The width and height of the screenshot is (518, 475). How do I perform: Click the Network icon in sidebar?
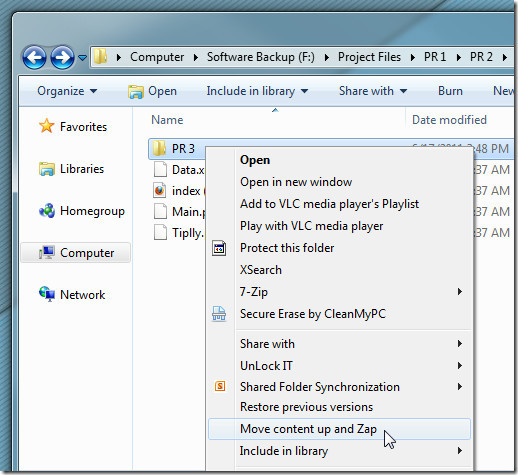click(x=47, y=295)
